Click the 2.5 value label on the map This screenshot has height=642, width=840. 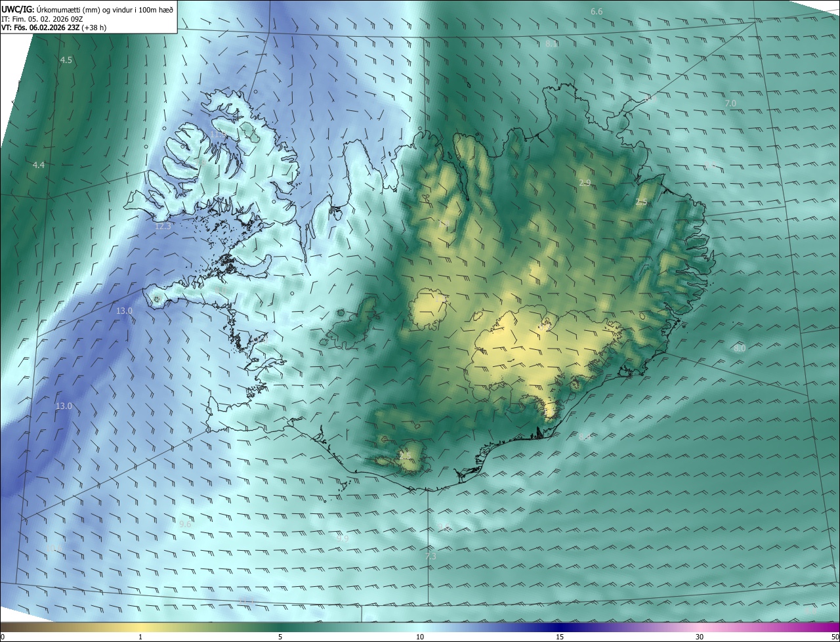coord(641,202)
